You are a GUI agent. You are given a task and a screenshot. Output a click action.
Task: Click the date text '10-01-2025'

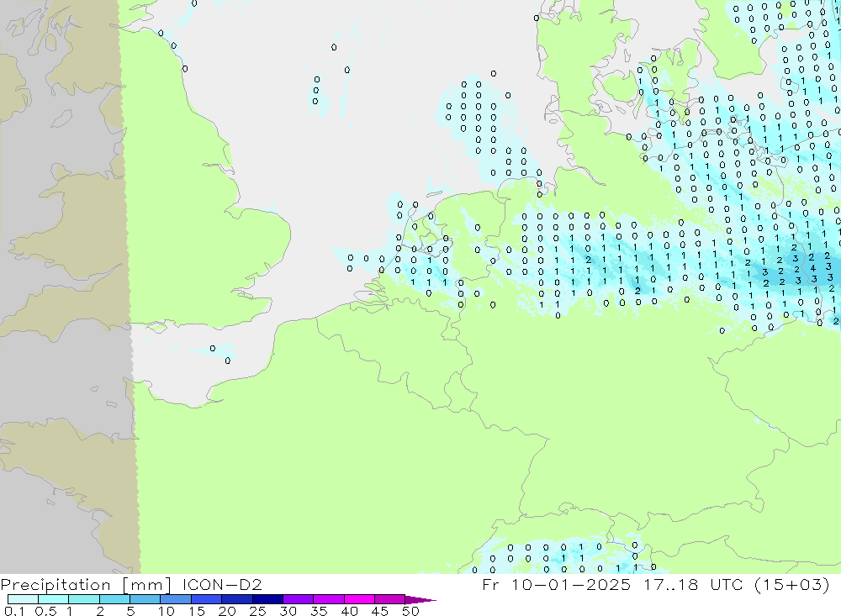point(571,584)
